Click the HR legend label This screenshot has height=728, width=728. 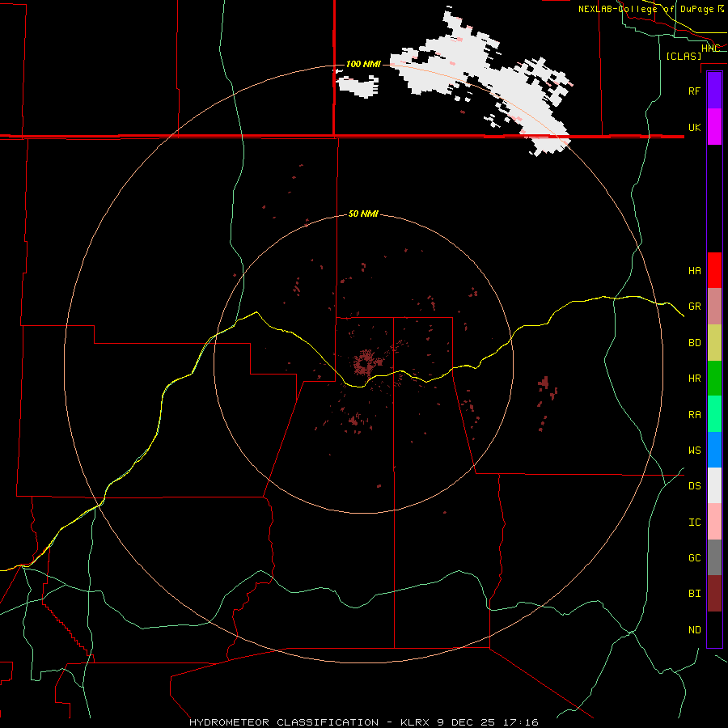(695, 379)
